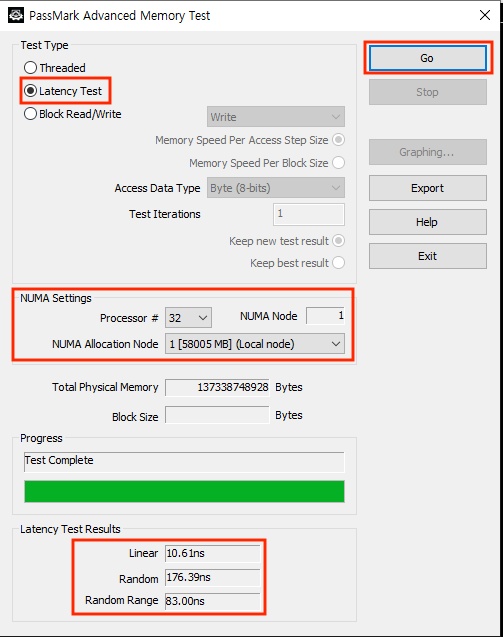The width and height of the screenshot is (503, 637).
Task: Select the Threaded test type
Action: (55, 67)
